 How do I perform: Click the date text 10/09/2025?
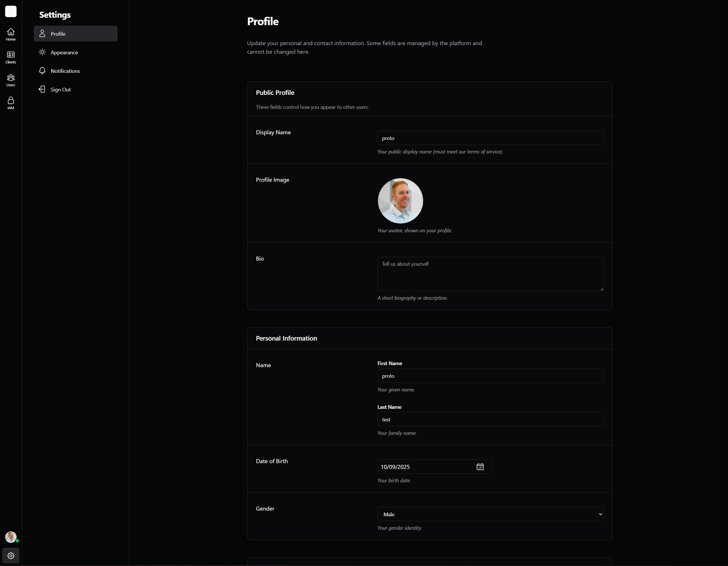(395, 467)
